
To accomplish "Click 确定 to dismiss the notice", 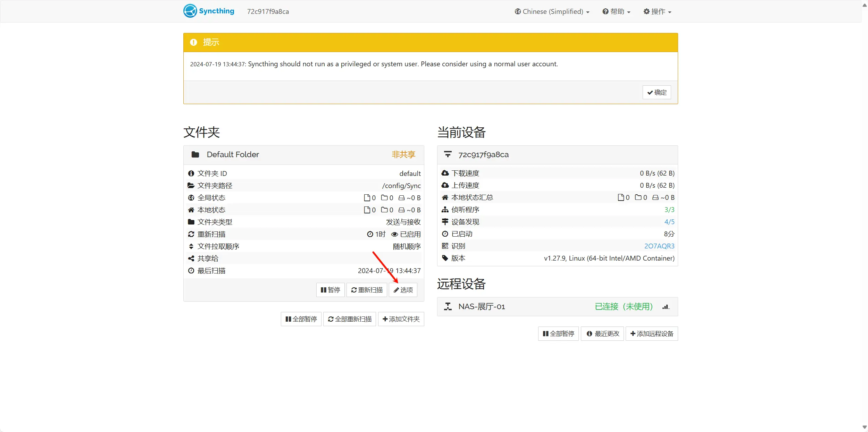I will click(x=657, y=92).
